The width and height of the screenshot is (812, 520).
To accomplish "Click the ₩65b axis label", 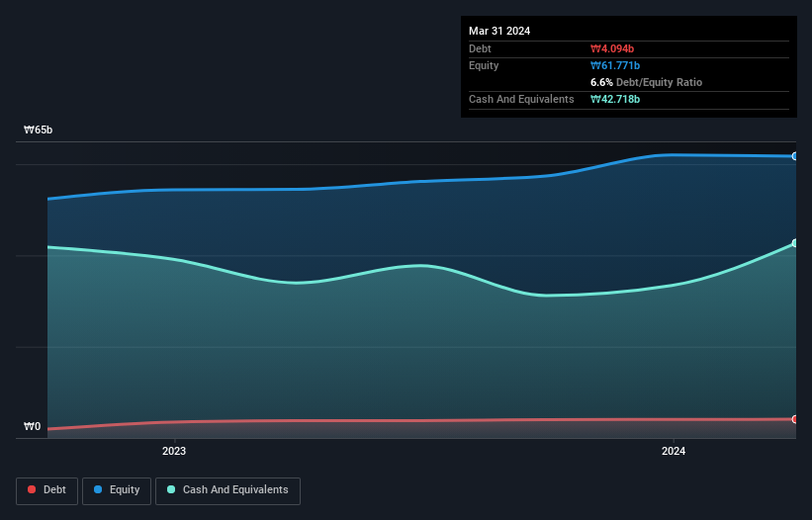I will pos(38,130).
